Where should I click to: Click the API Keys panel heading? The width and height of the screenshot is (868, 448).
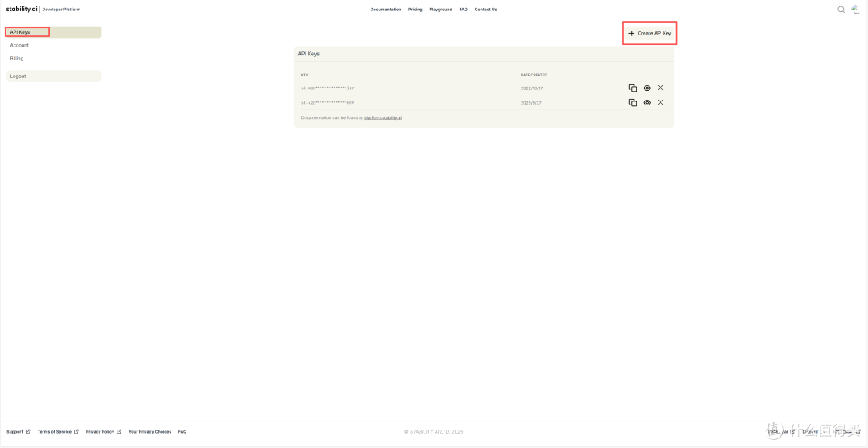309,54
